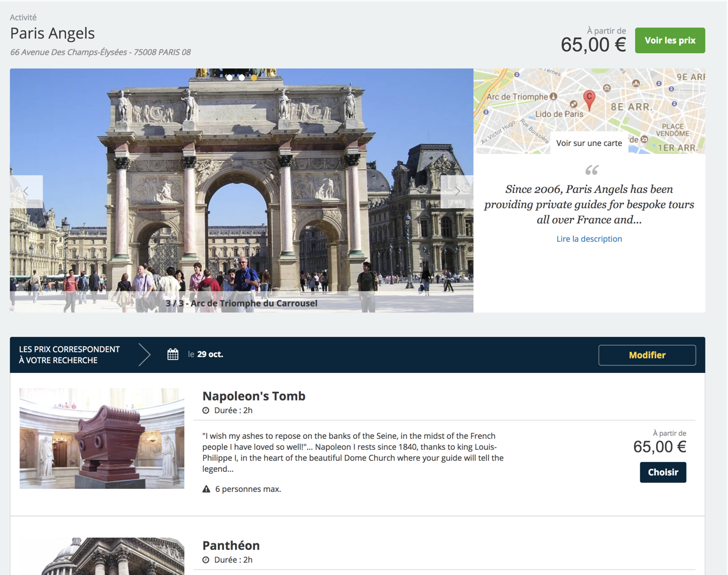Click the quotation mark icon above description
Image resolution: width=728 pixels, height=575 pixels.
tap(591, 170)
